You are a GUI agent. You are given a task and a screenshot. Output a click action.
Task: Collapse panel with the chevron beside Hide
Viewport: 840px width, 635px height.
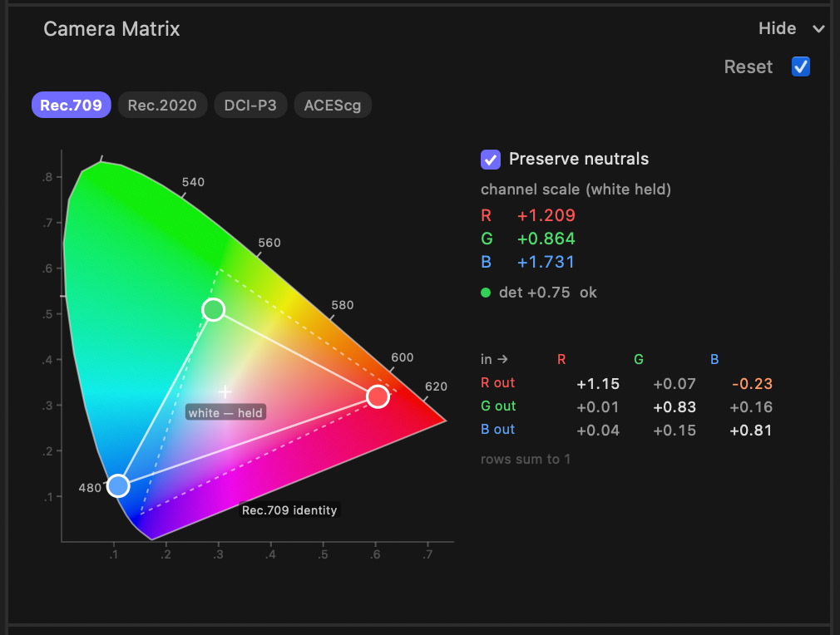click(x=818, y=29)
